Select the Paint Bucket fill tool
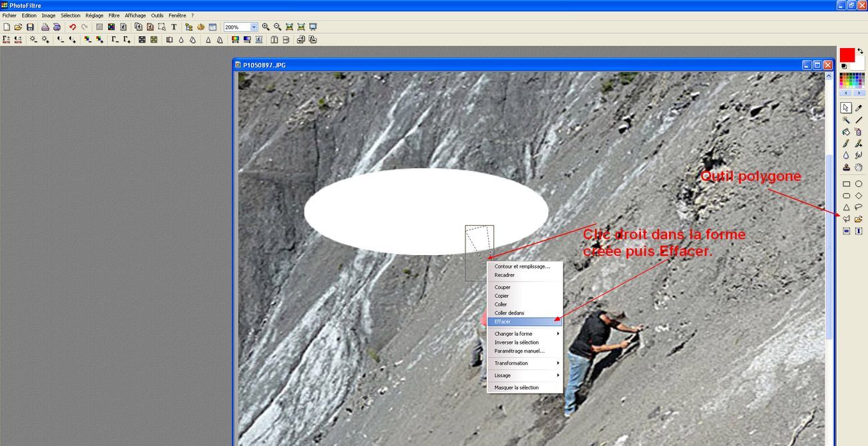This screenshot has height=446, width=868. (846, 132)
